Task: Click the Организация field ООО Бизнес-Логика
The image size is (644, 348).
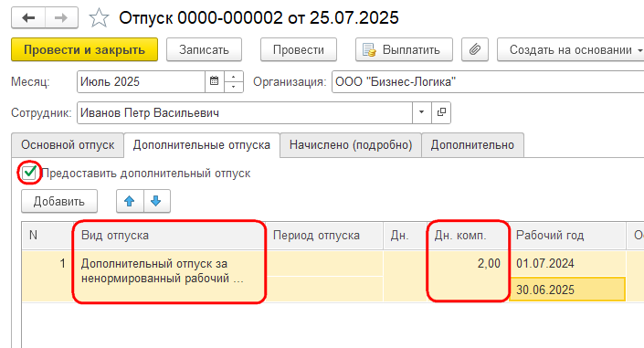Action: [488, 82]
